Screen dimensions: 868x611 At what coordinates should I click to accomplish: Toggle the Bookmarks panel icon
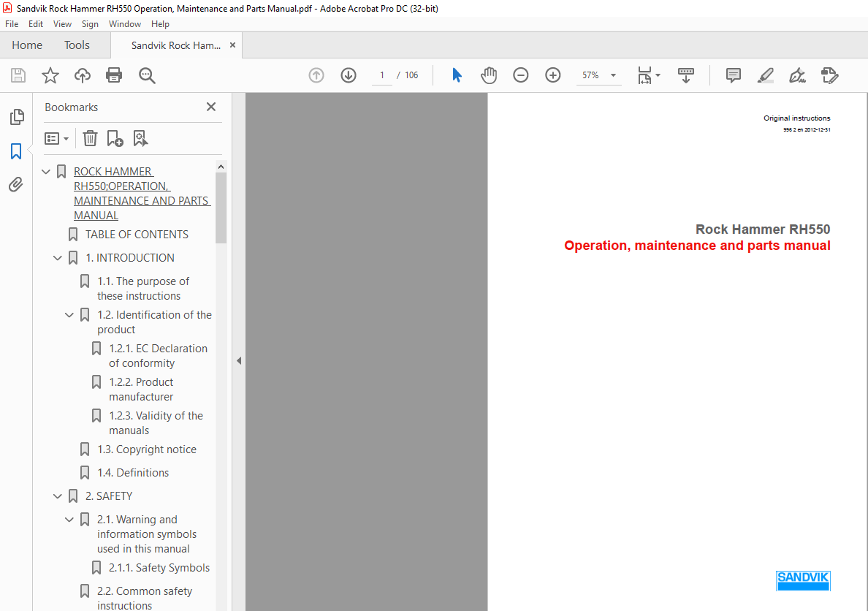[16, 151]
